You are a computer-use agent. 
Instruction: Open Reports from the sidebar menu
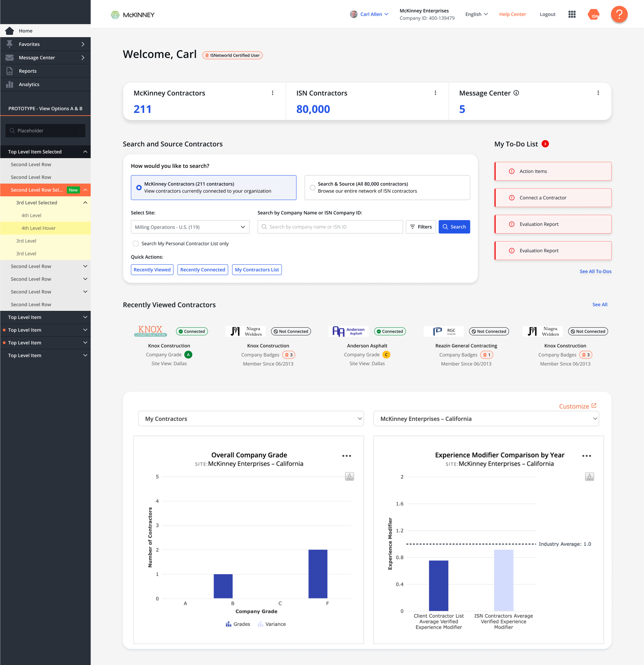46,71
